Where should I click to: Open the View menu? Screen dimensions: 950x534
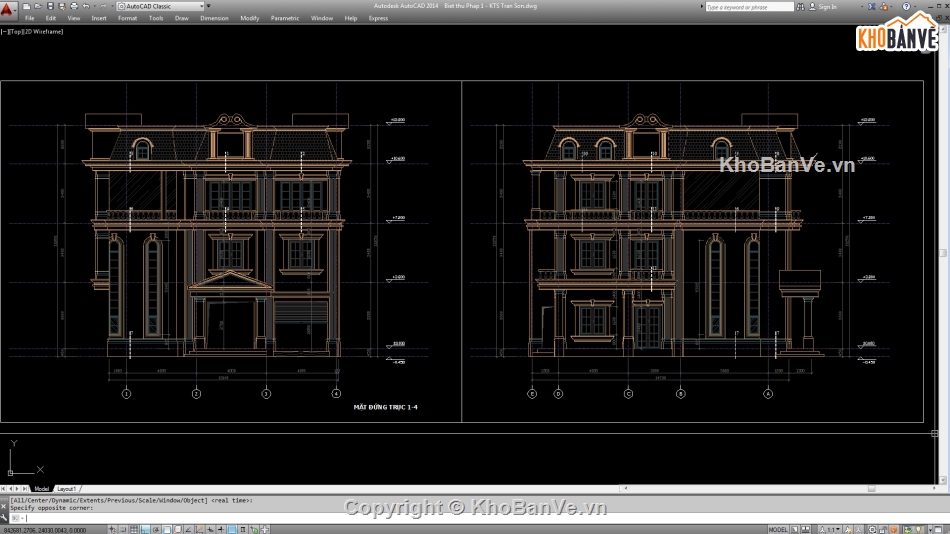click(x=74, y=18)
